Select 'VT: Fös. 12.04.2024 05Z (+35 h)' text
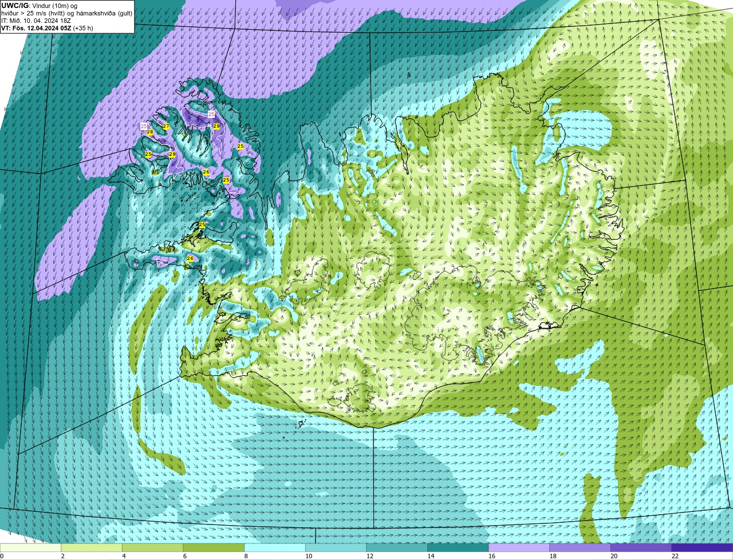The height and width of the screenshot is (560, 733). point(47,28)
